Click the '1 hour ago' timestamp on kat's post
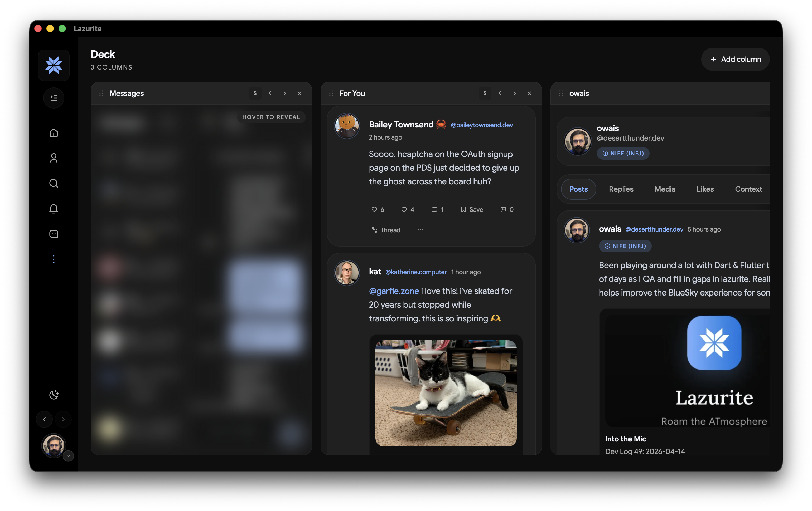The image size is (812, 511). (x=466, y=272)
